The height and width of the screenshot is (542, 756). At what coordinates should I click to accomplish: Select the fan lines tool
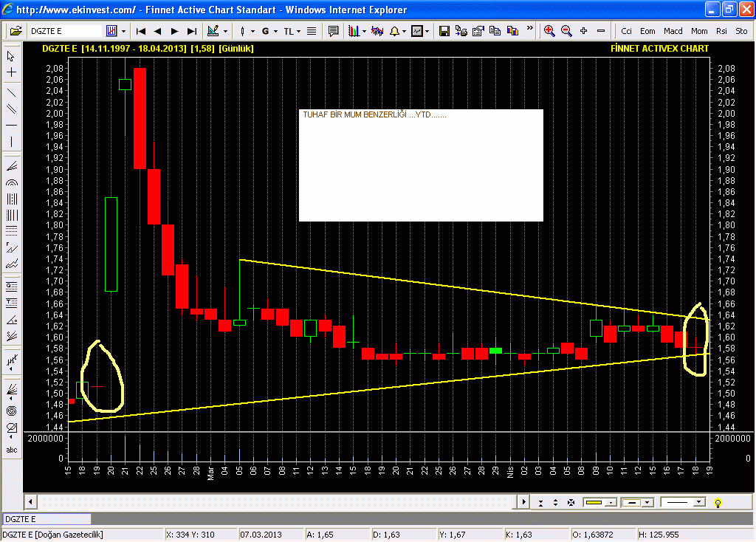(12, 166)
